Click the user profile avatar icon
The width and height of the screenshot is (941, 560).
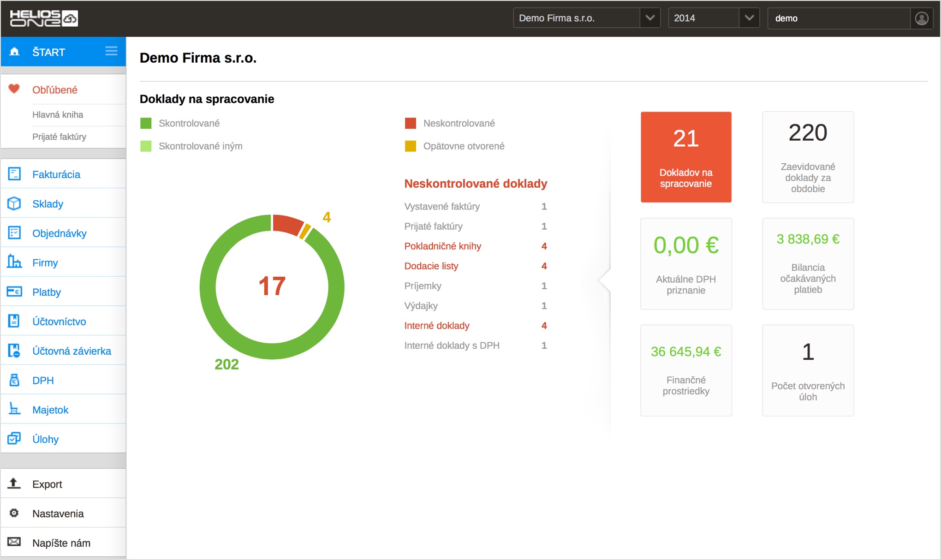[921, 18]
